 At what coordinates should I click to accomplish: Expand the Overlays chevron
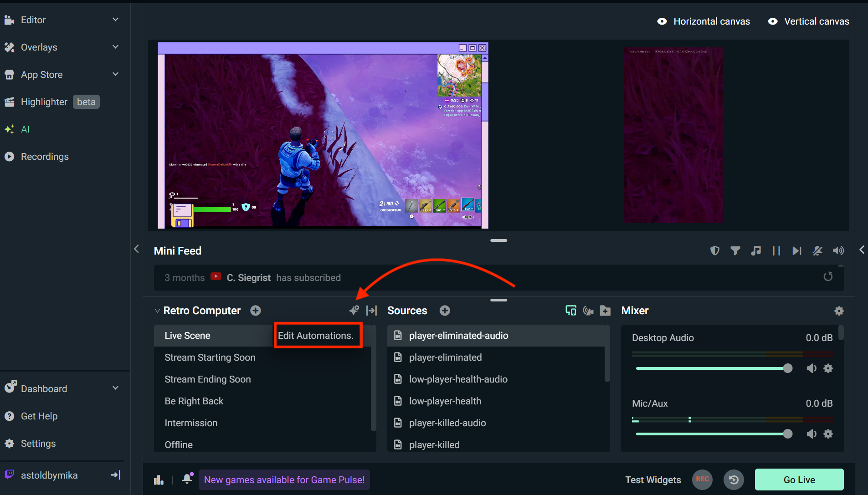[115, 47]
